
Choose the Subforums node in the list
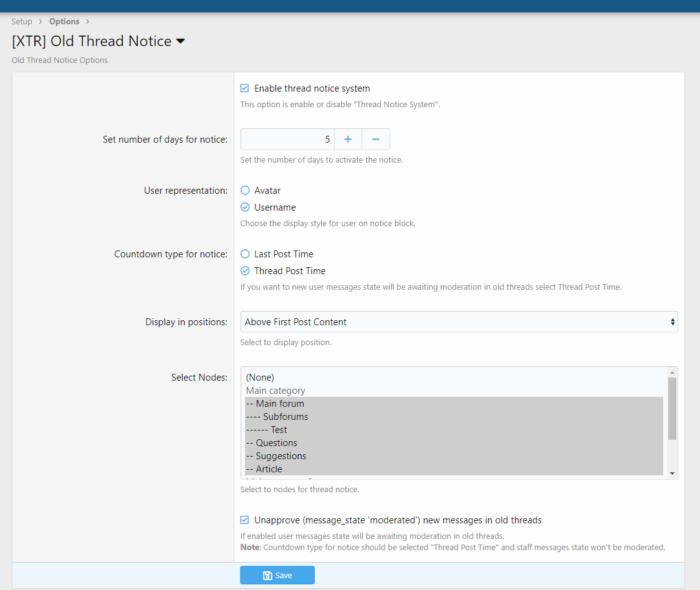[277, 417]
